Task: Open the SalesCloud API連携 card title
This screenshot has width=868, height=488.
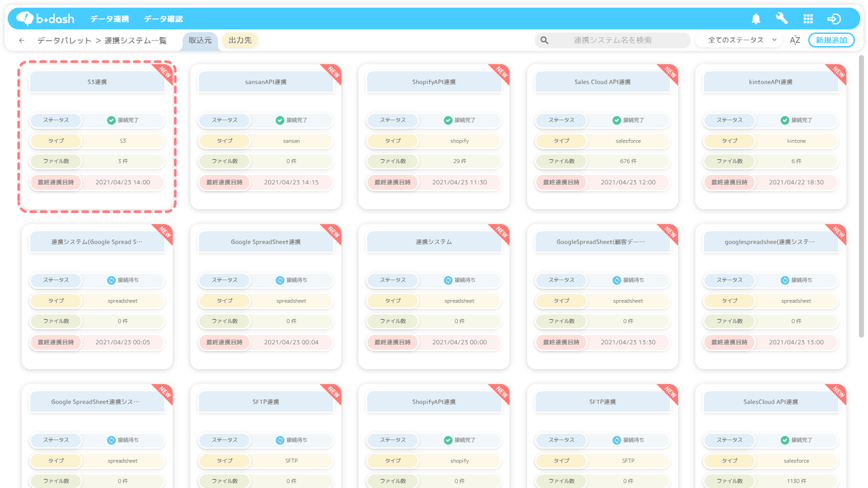Action: [x=771, y=402]
